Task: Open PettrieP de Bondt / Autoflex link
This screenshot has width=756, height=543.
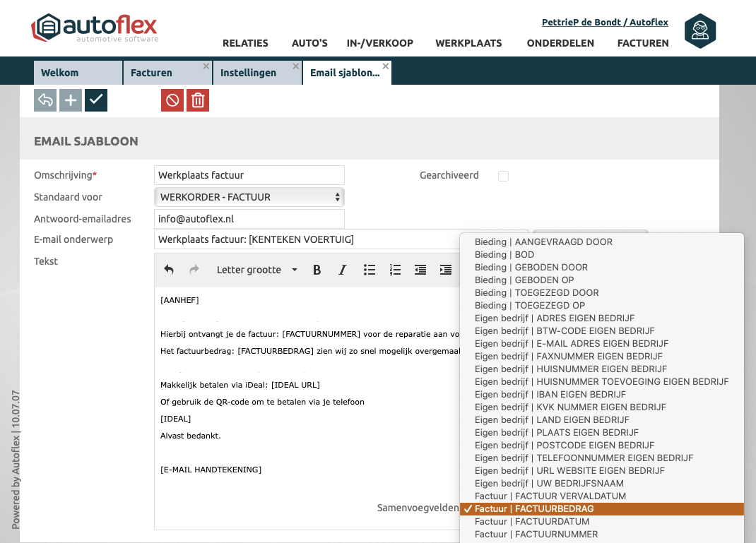Action: (x=605, y=23)
